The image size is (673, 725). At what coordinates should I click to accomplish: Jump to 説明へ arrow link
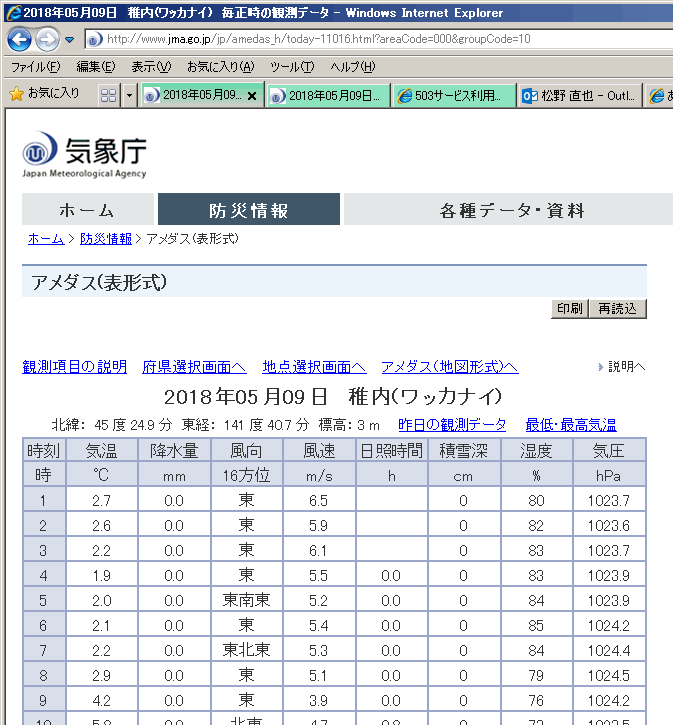622,367
